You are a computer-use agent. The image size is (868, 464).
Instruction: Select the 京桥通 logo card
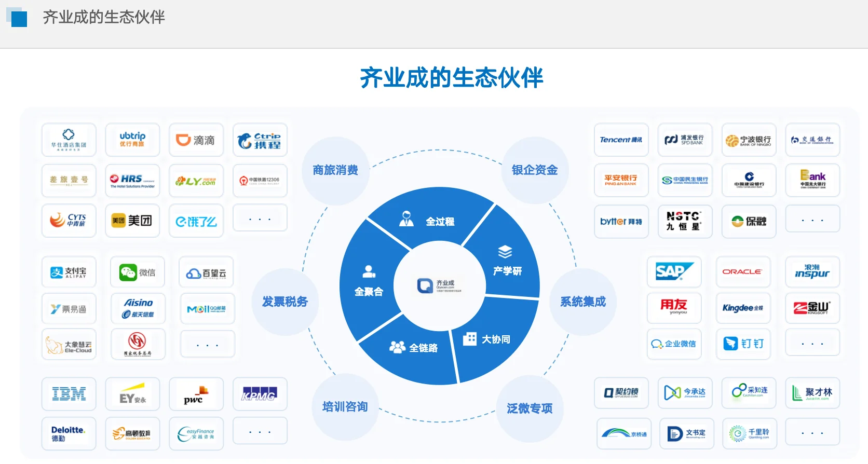point(624,434)
